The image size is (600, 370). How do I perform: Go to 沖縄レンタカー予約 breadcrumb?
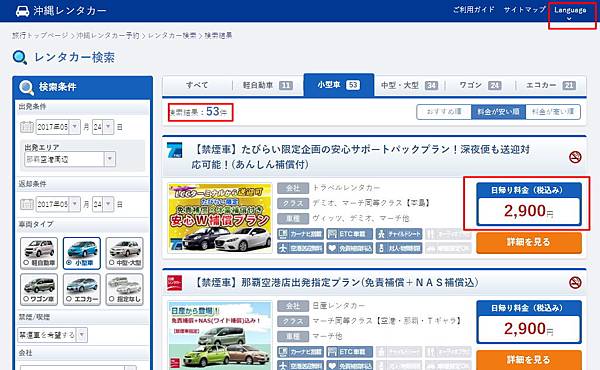coord(108,35)
